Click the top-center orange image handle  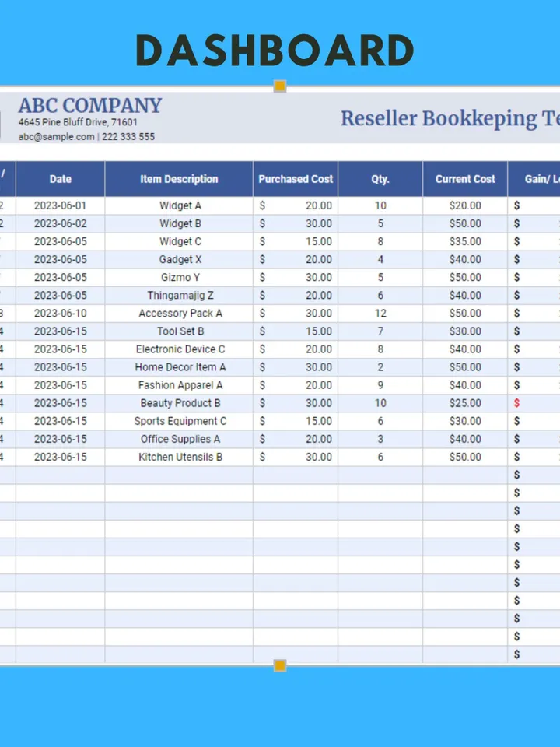point(280,86)
